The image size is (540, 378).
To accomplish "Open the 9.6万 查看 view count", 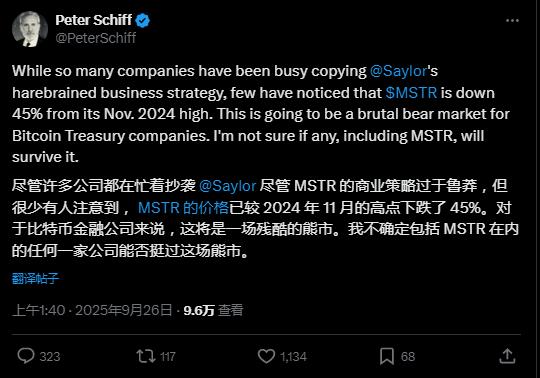I will 213,310.
